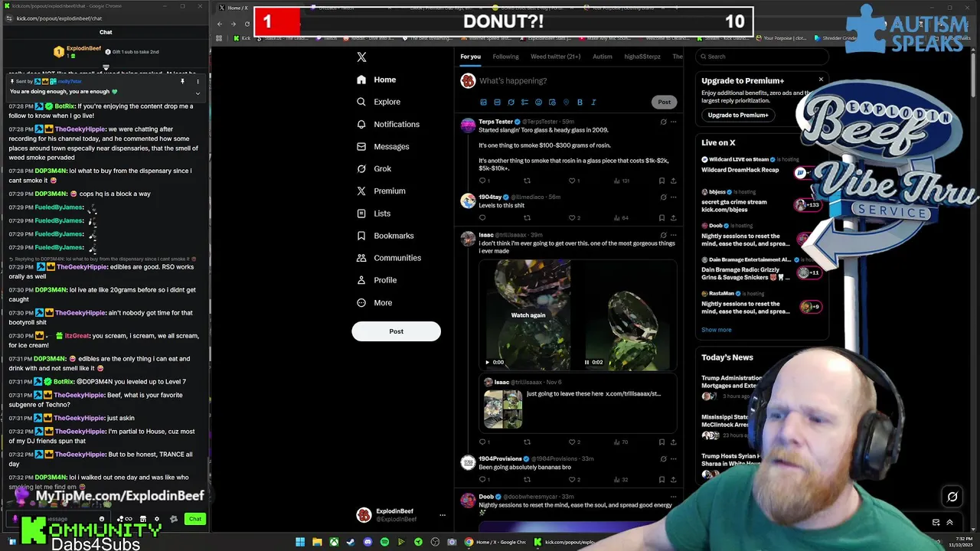Screen dimensions: 980x551
Task: Open the Grok icon in sidebar
Action: 361,168
